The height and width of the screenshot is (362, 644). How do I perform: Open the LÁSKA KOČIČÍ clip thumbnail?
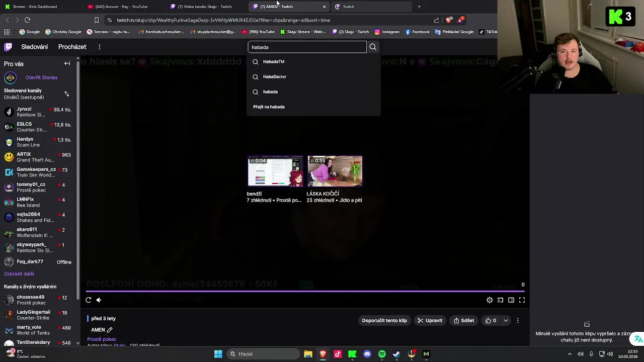(335, 171)
